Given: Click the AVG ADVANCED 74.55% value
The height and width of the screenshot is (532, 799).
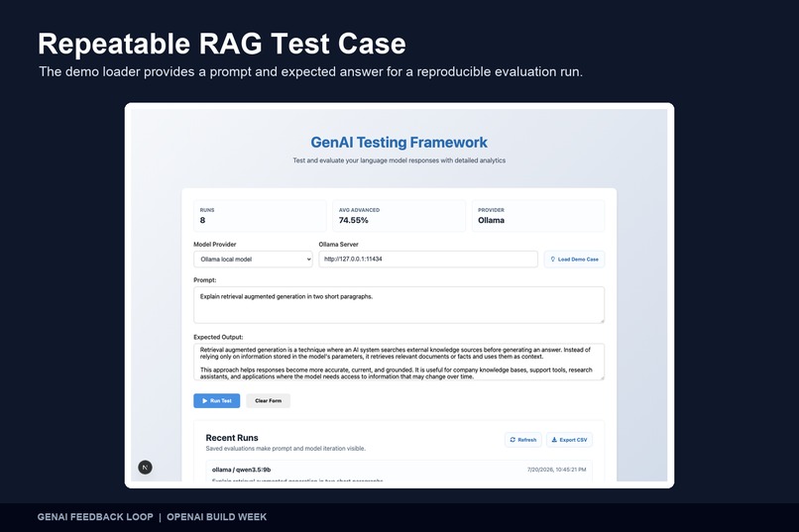Looking at the screenshot, I should (353, 221).
